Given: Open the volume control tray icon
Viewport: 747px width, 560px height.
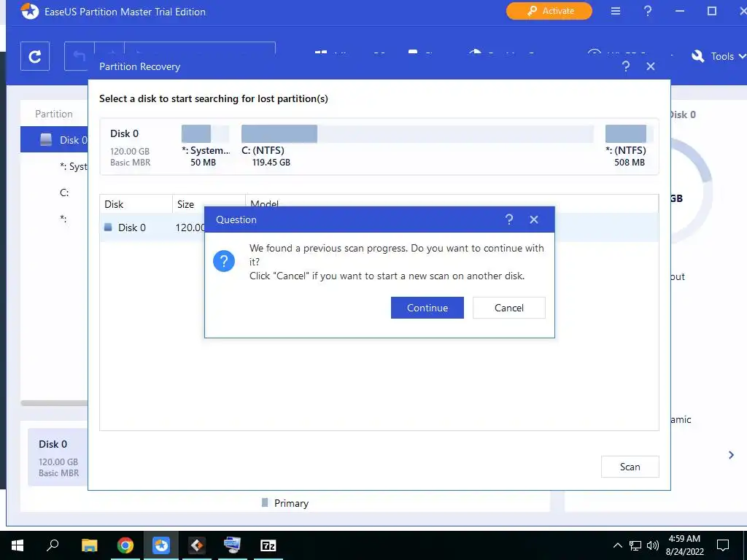Looking at the screenshot, I should point(653,545).
